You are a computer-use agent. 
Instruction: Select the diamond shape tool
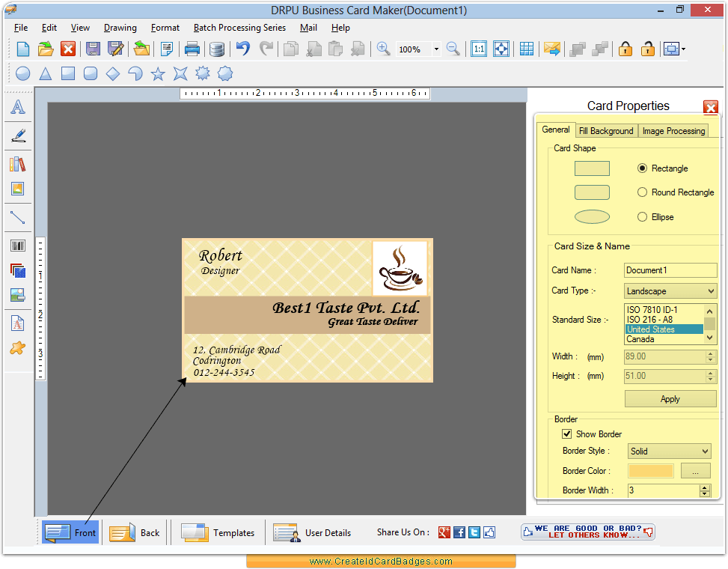[x=113, y=73]
